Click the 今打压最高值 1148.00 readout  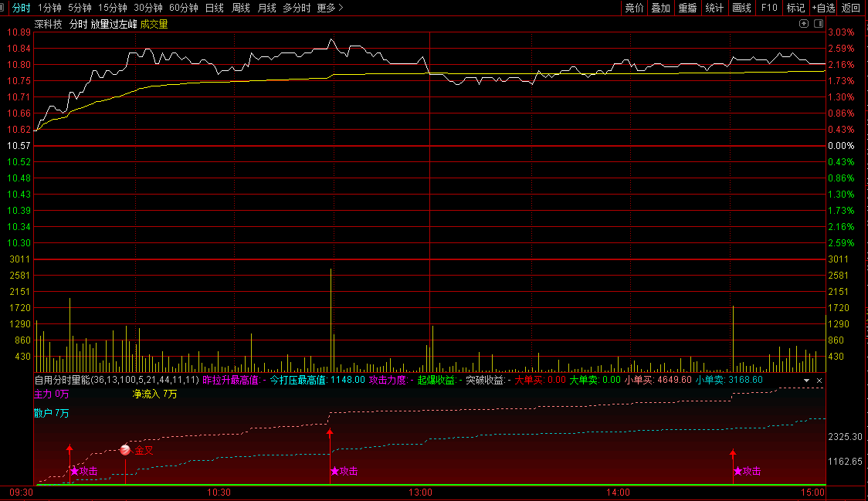pyautogui.click(x=317, y=381)
